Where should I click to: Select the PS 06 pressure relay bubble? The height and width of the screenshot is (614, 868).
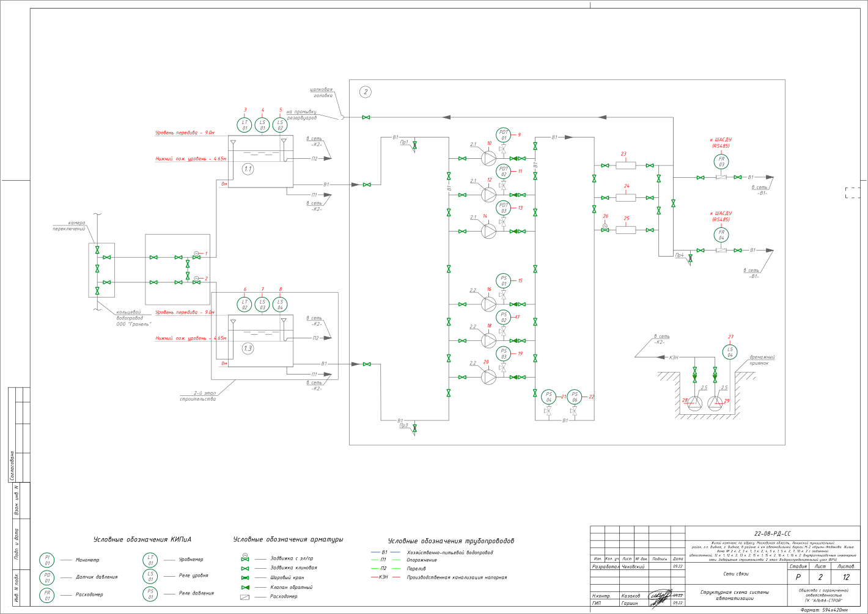click(x=575, y=397)
